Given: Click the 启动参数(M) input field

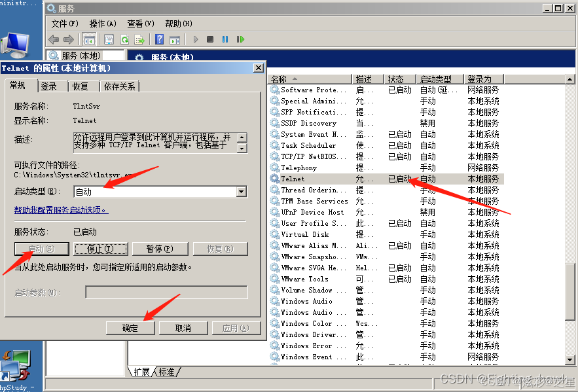Looking at the screenshot, I should (166, 292).
